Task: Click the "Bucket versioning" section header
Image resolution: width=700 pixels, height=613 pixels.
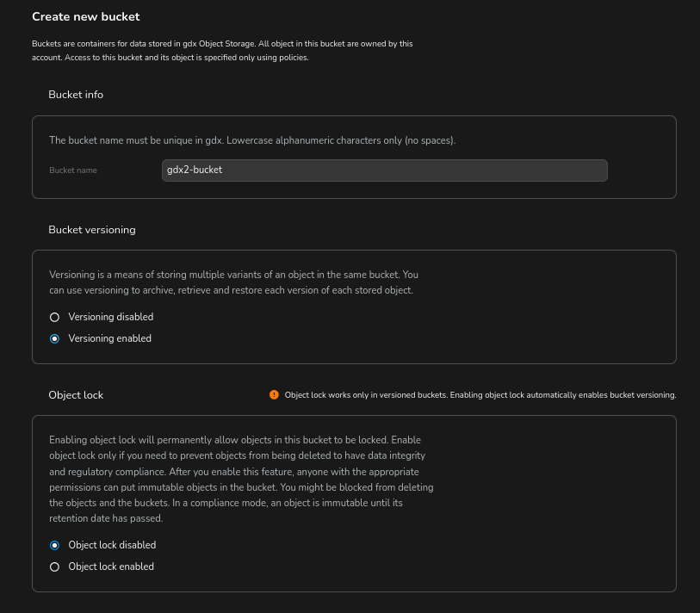Action: pos(92,230)
